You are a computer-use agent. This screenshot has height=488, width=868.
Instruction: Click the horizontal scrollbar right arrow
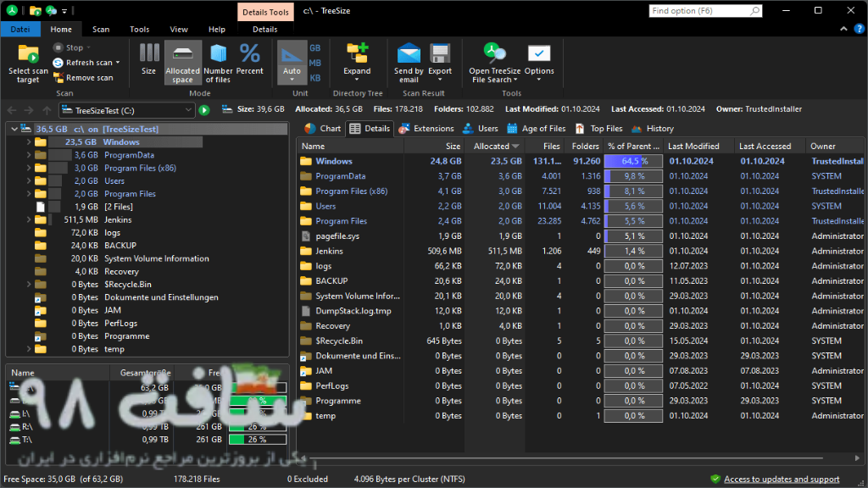[857, 458]
